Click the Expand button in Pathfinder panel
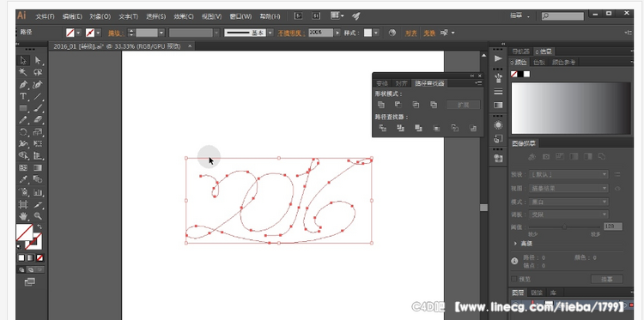The height and width of the screenshot is (320, 644). (x=464, y=105)
